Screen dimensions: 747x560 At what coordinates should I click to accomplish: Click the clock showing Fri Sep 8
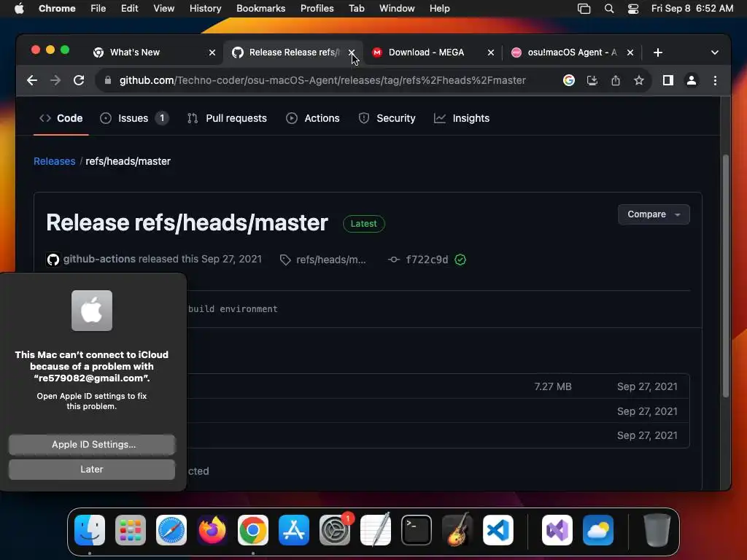pos(692,9)
